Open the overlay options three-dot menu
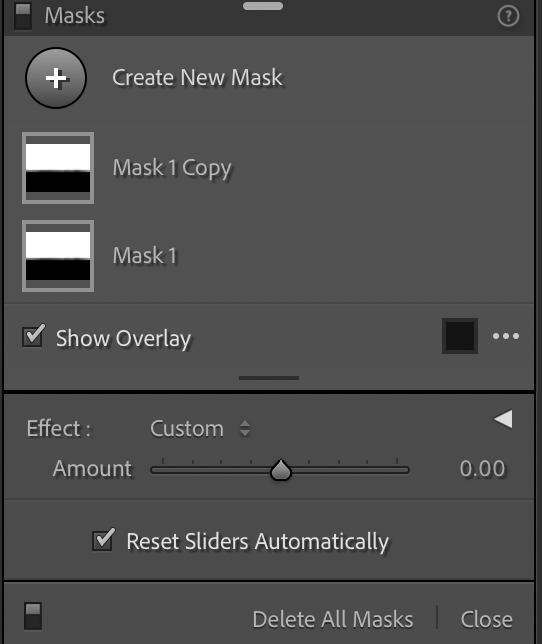 (506, 336)
